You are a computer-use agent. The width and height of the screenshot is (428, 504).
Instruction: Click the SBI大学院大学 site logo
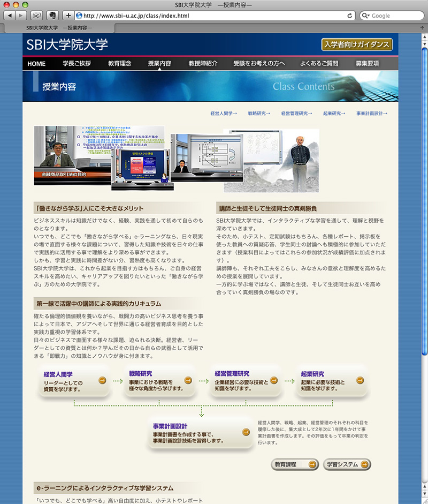point(67,44)
